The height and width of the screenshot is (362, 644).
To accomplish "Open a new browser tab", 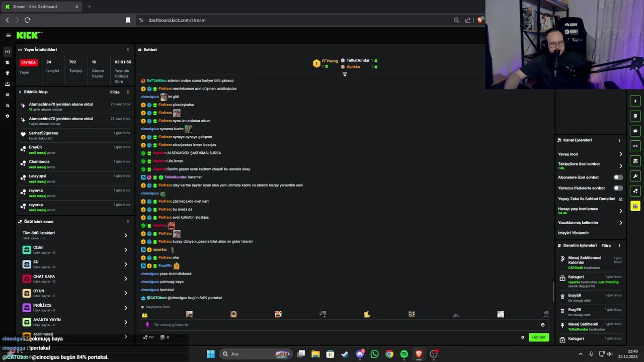I will click(89, 7).
